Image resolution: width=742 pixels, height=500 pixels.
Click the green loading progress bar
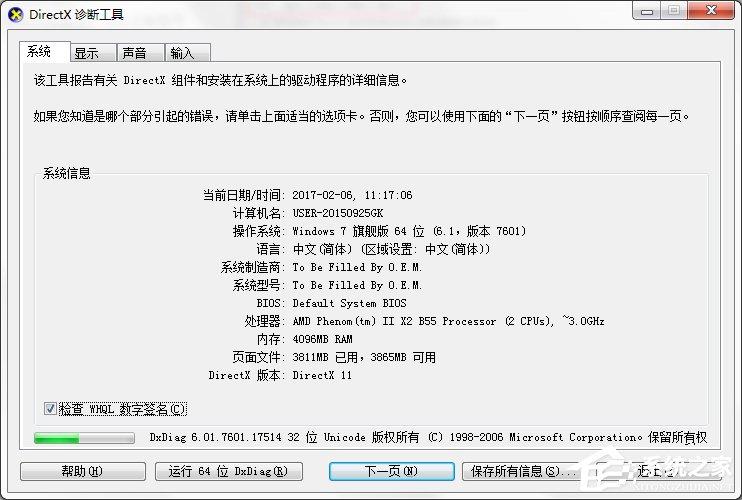coord(84,438)
